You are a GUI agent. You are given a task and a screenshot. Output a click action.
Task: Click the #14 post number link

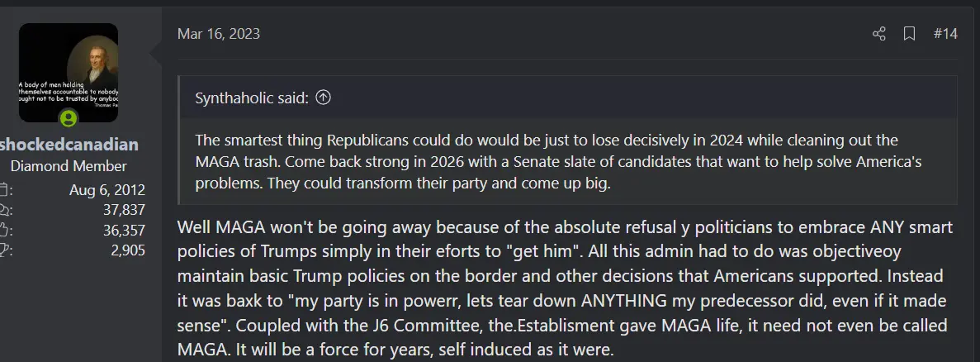coord(945,34)
